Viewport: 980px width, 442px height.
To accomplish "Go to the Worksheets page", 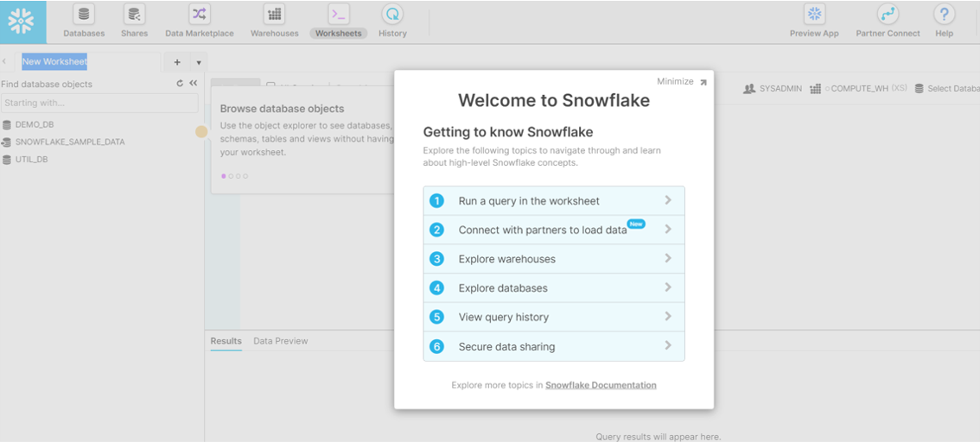I will pyautogui.click(x=338, y=22).
